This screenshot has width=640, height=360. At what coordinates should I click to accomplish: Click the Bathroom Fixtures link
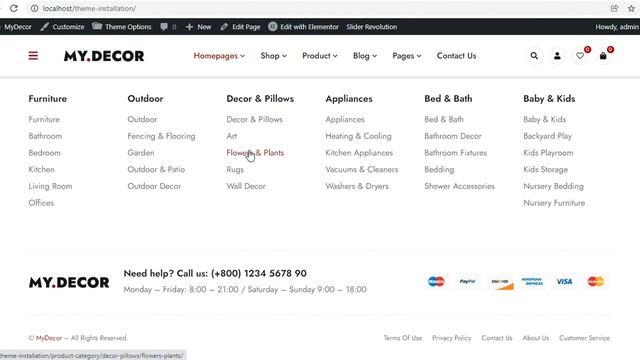pos(456,153)
